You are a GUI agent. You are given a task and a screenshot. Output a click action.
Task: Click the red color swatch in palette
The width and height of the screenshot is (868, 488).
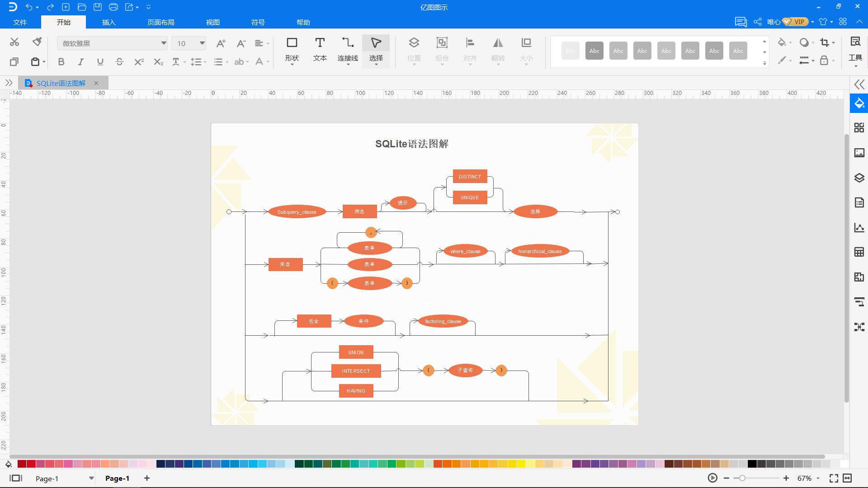click(31, 464)
